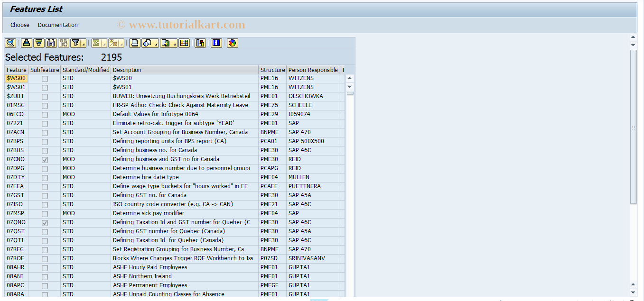The width and height of the screenshot is (644, 301).
Task: Select feature cell 07ACN
Action: point(17,132)
